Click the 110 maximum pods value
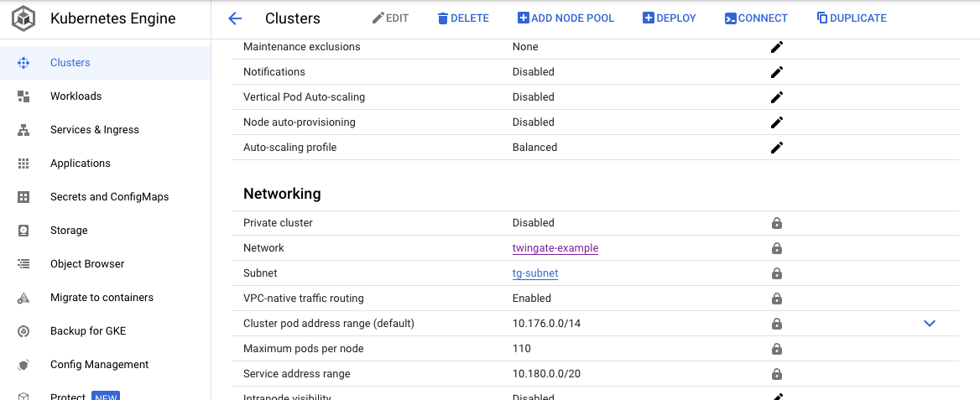This screenshot has width=980, height=400. (521, 349)
